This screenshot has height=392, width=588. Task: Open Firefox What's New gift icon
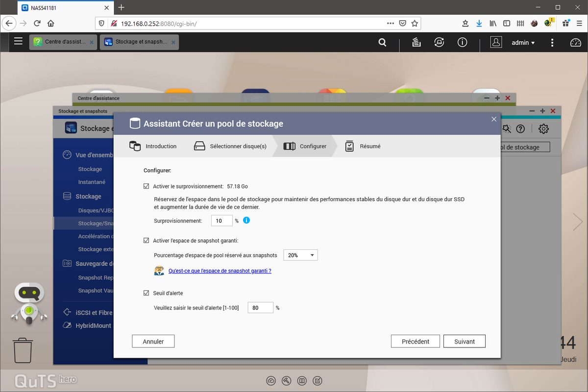click(565, 23)
